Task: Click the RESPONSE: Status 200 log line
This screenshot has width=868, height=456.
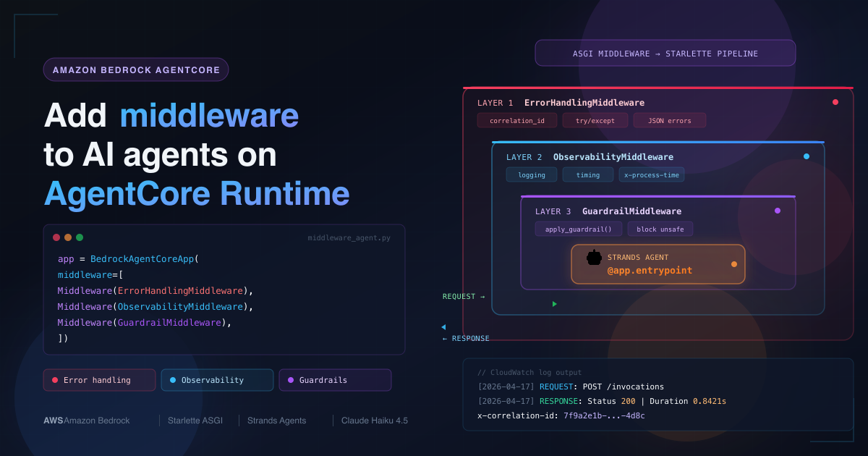Action: (x=602, y=402)
